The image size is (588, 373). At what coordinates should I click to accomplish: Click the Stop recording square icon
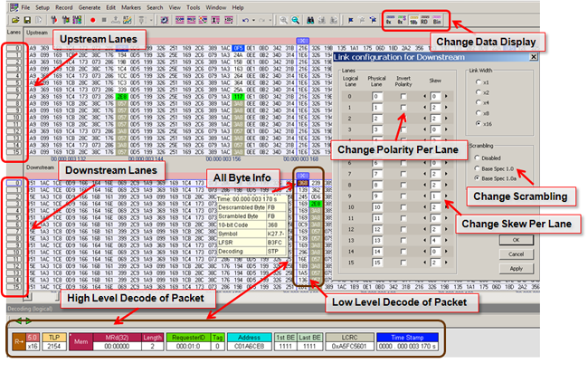tap(104, 20)
